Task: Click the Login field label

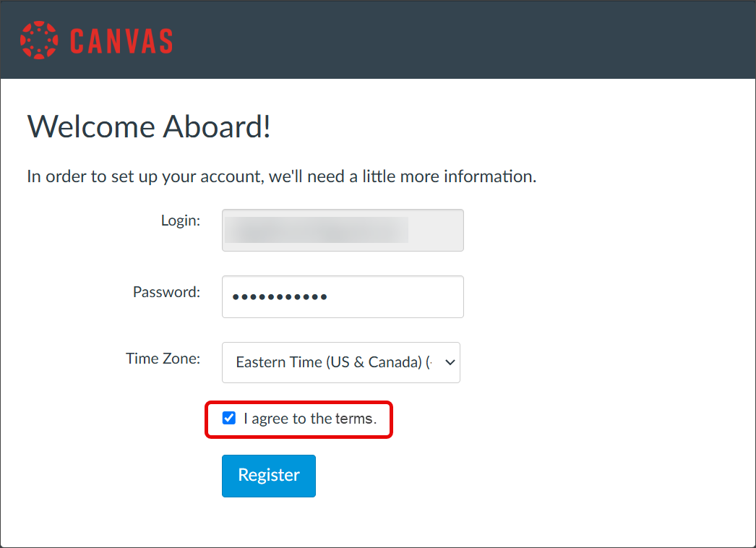Action: point(181,221)
